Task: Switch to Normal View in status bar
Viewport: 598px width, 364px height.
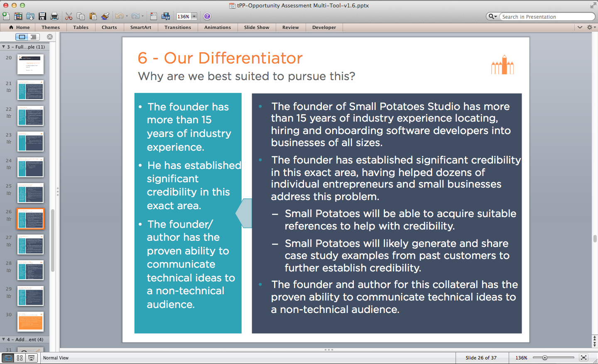Action: tap(8, 358)
